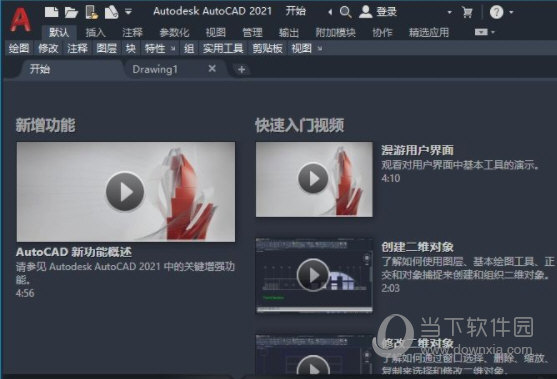The image size is (557, 379).
Task: Click the AutoCAD application menu logo
Action: 20,20
